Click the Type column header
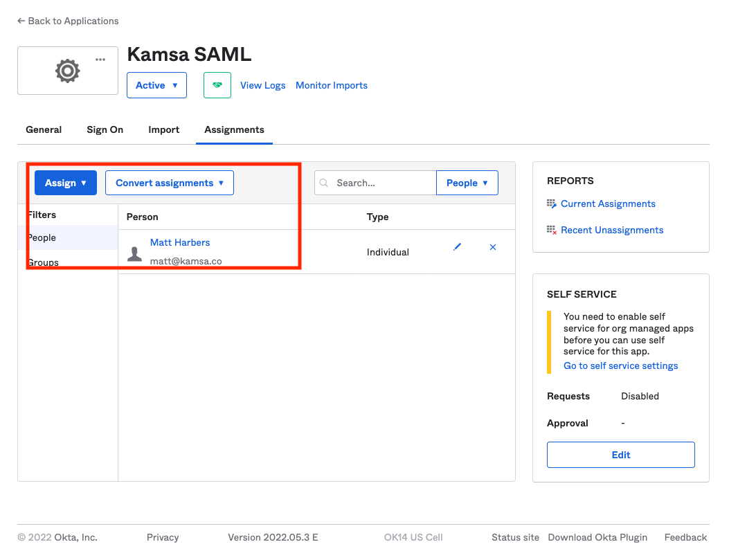The image size is (738, 560). pyautogui.click(x=377, y=217)
